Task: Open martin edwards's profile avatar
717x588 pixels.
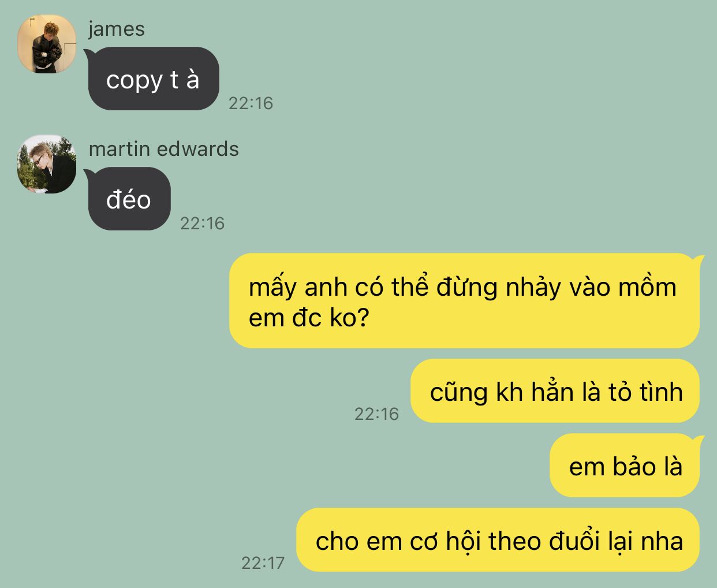Action: [x=47, y=164]
